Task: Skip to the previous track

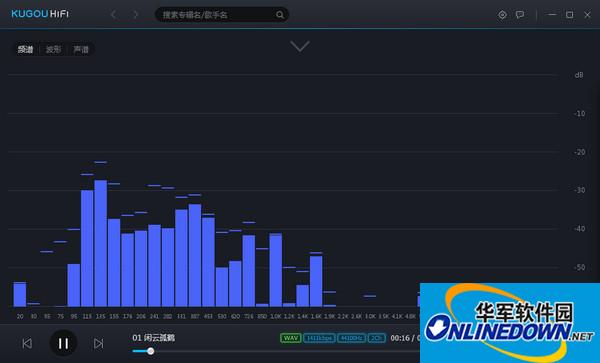Action: (27, 343)
